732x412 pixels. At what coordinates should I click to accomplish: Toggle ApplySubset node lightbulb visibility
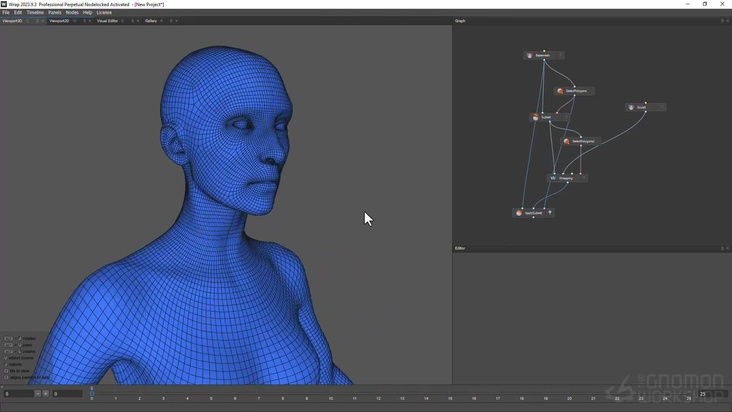pos(550,213)
